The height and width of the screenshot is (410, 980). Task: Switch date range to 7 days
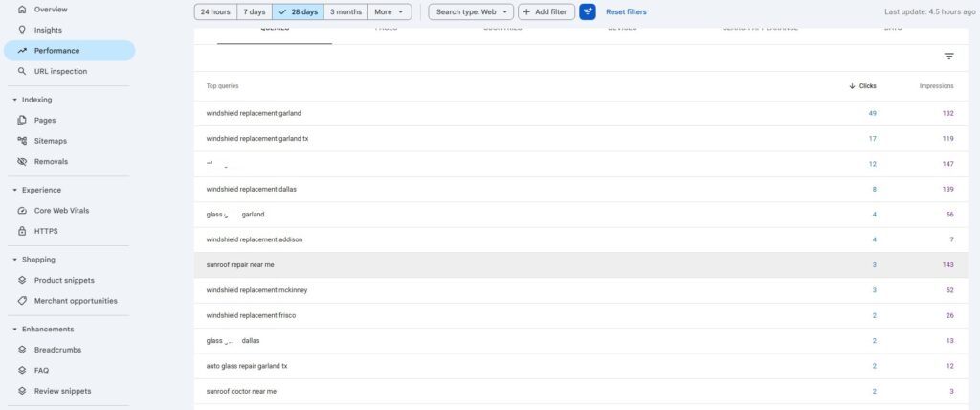(254, 11)
